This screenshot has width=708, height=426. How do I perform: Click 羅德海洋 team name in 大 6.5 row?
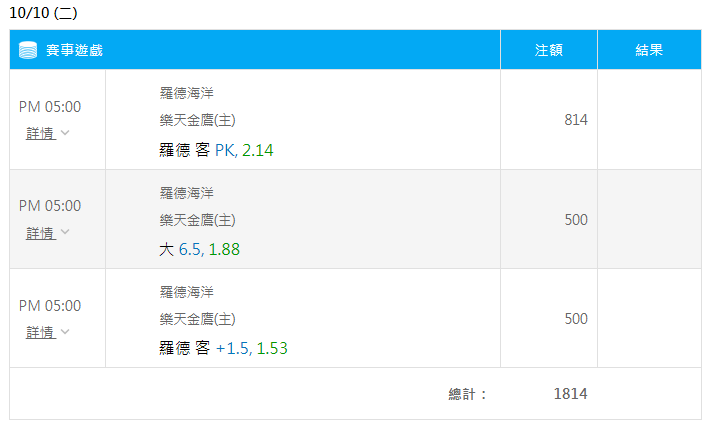pos(186,193)
